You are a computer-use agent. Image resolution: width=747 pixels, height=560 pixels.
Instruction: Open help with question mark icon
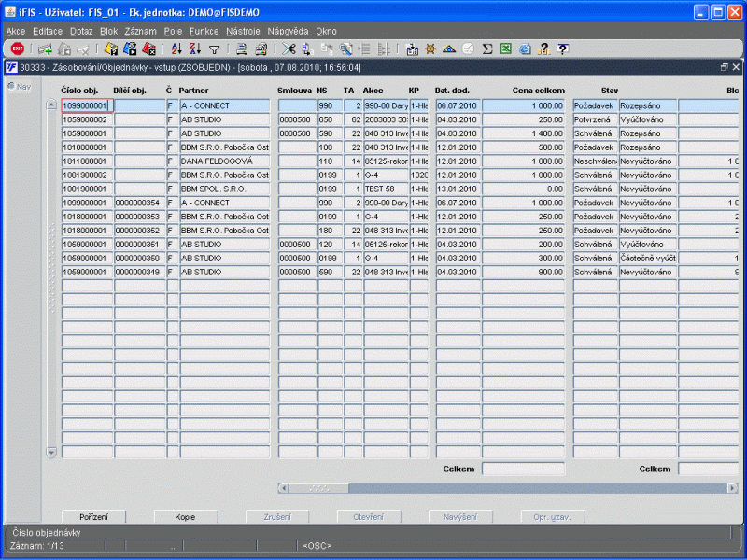[562, 49]
